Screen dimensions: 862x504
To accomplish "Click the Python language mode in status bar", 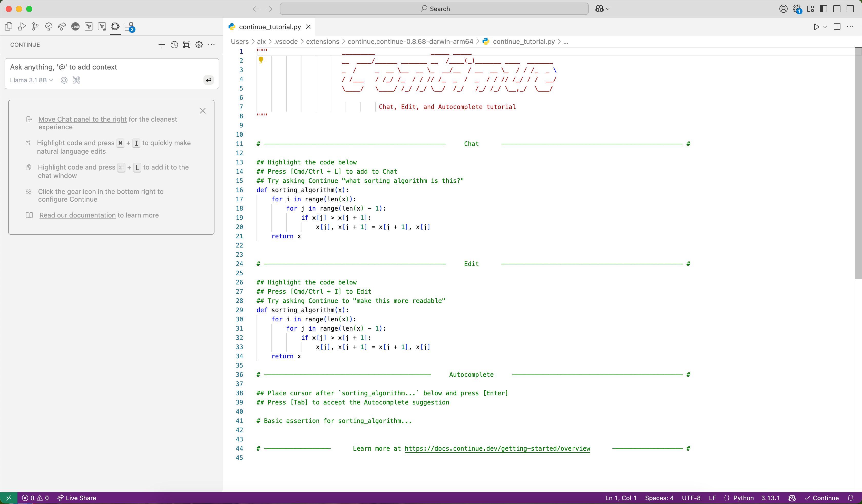I will click(743, 498).
